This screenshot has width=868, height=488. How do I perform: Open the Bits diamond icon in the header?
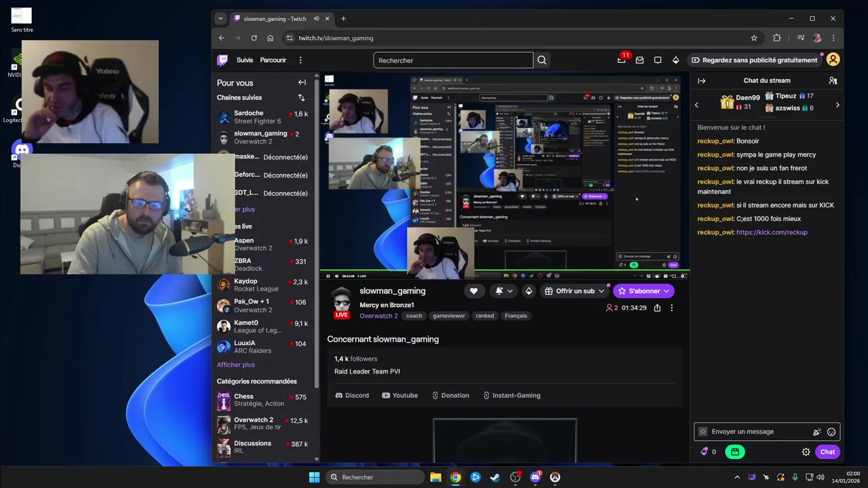pos(675,60)
